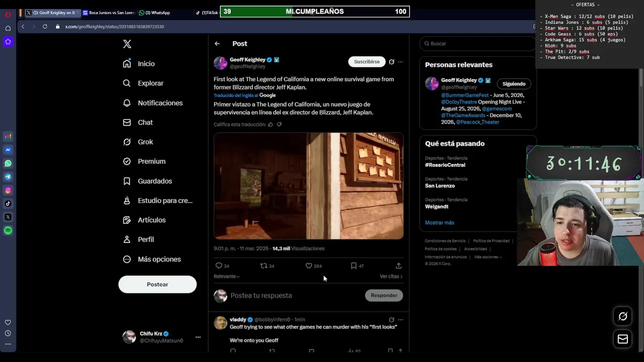644x362 pixels.
Task: Open Instagram in the Opera sidebar
Action: 8,190
